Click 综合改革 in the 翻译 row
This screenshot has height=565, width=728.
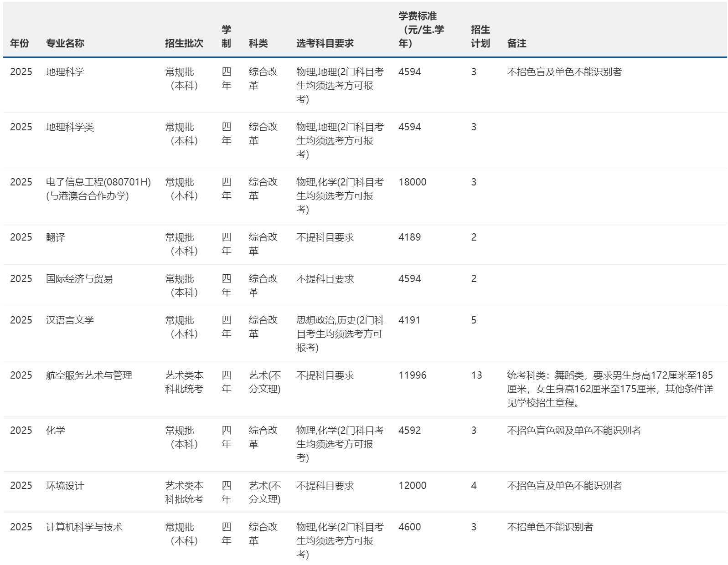click(x=263, y=244)
